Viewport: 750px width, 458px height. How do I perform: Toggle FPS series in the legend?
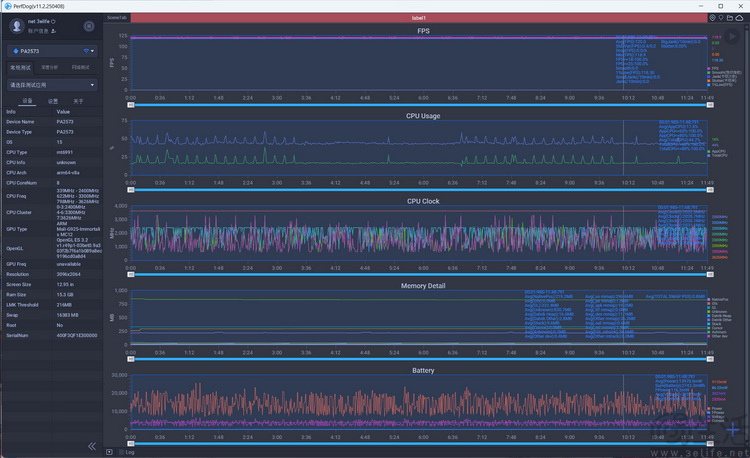tap(713, 68)
